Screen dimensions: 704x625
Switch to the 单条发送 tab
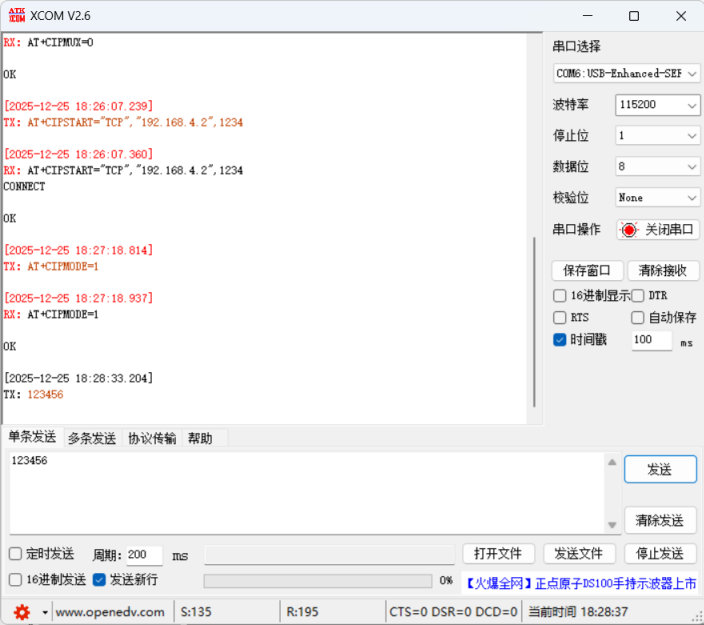(x=32, y=437)
